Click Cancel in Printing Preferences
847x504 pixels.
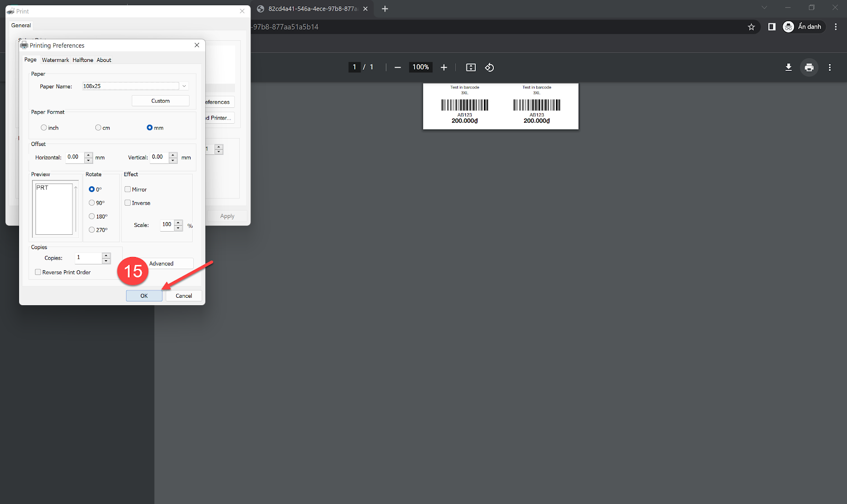184,296
